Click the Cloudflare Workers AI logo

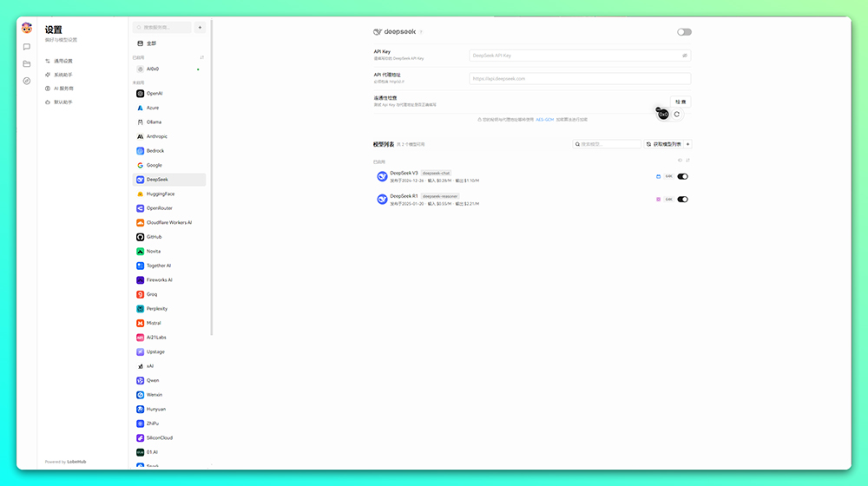pyautogui.click(x=140, y=222)
